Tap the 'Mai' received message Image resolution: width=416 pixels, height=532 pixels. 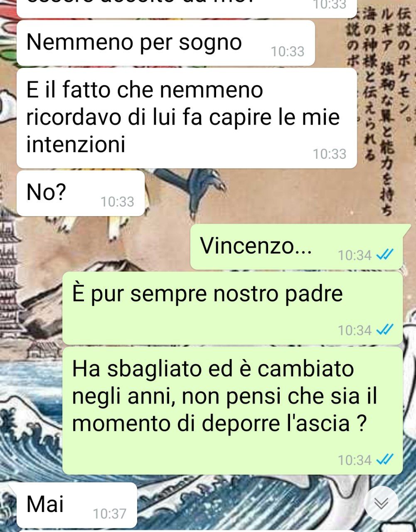click(x=76, y=505)
